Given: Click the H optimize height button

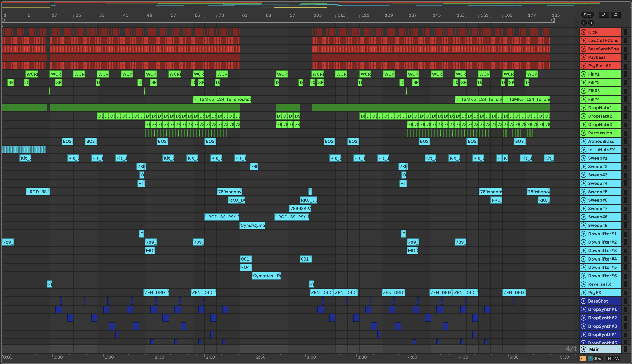Looking at the screenshot, I should point(609,358).
